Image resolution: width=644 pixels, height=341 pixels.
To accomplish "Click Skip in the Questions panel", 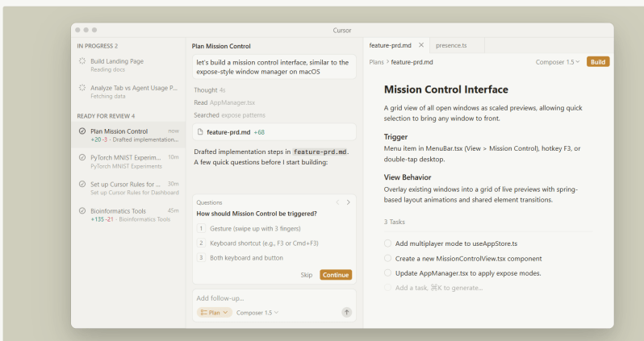I will (x=306, y=275).
